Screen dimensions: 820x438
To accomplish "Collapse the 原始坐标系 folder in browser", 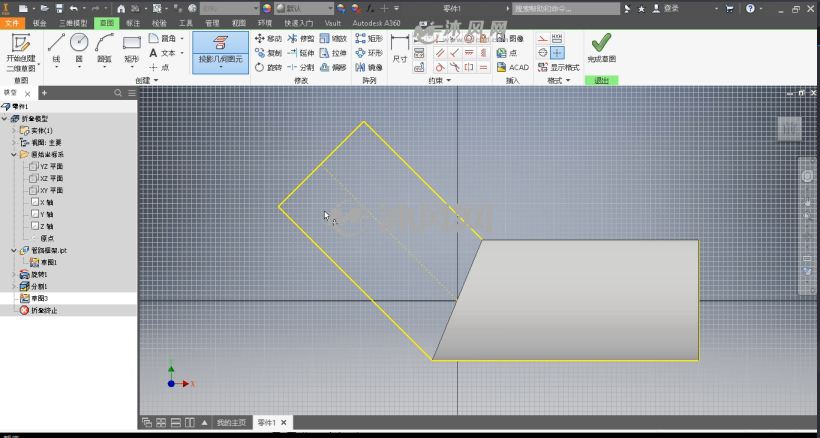I will (x=14, y=154).
